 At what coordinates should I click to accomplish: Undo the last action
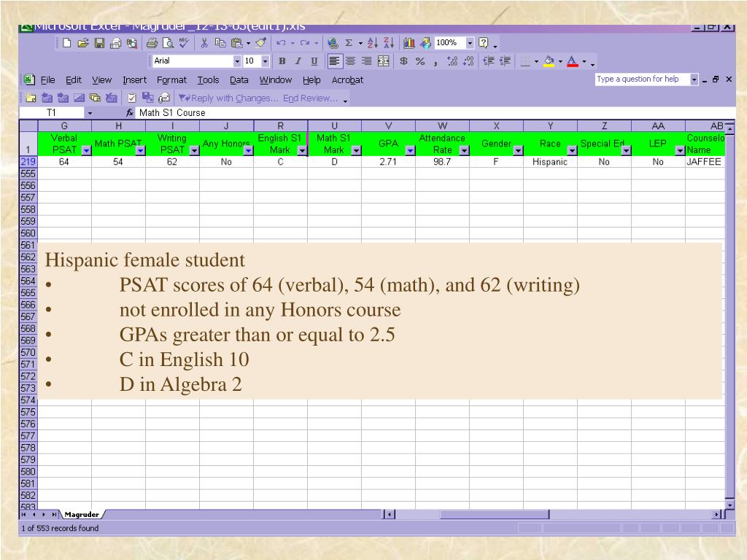coord(281,43)
